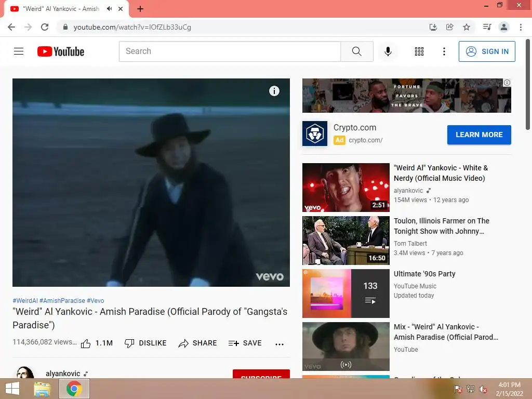This screenshot has height=399, width=532.
Task: Open the Ultimate '90s Party playlist thumbnail
Action: 345,293
